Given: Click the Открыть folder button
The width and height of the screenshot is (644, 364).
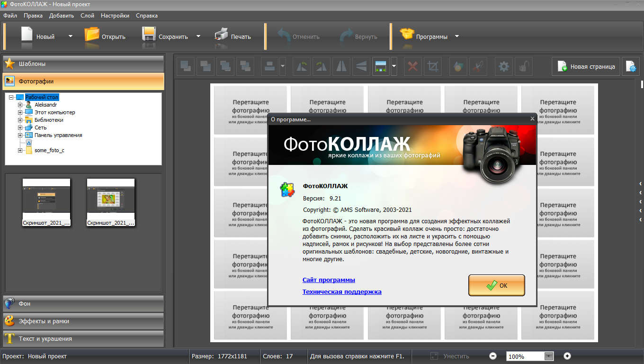Looking at the screenshot, I should pos(105,36).
